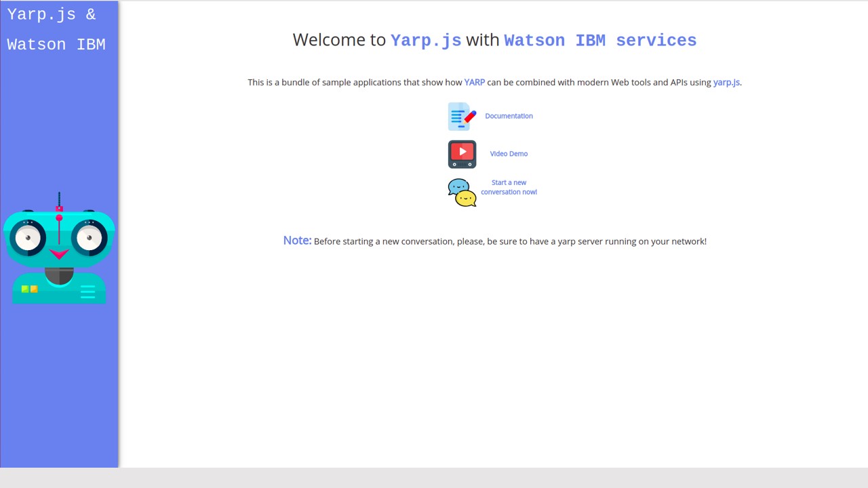868x488 pixels.
Task: Click the robot mascot in the sidebar
Action: [x=59, y=248]
